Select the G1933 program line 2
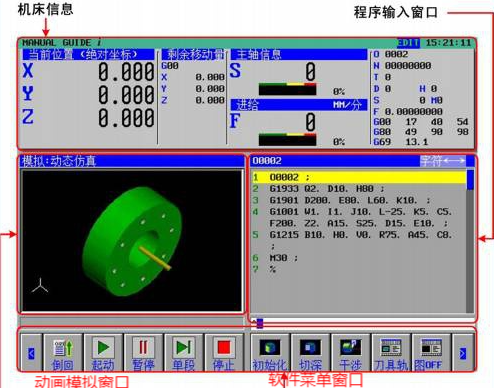494x389 pixels. pyautogui.click(x=359, y=189)
